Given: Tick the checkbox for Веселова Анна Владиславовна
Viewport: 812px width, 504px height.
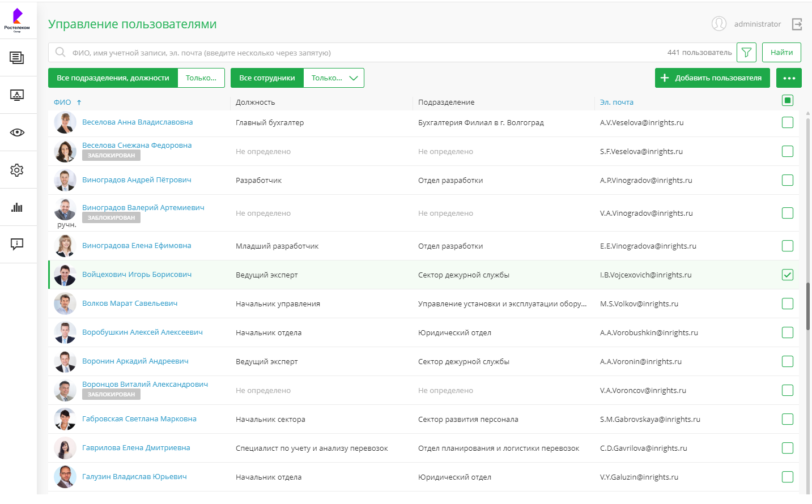Looking at the screenshot, I should [x=787, y=122].
